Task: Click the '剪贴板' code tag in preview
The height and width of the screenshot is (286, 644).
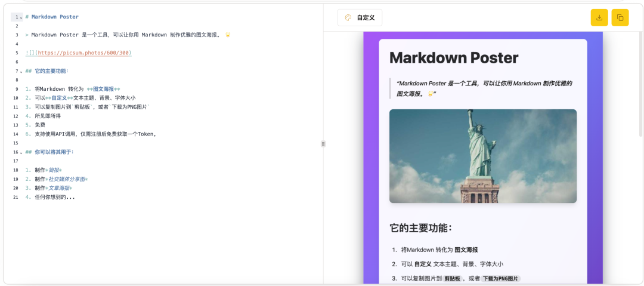Action: click(x=452, y=279)
